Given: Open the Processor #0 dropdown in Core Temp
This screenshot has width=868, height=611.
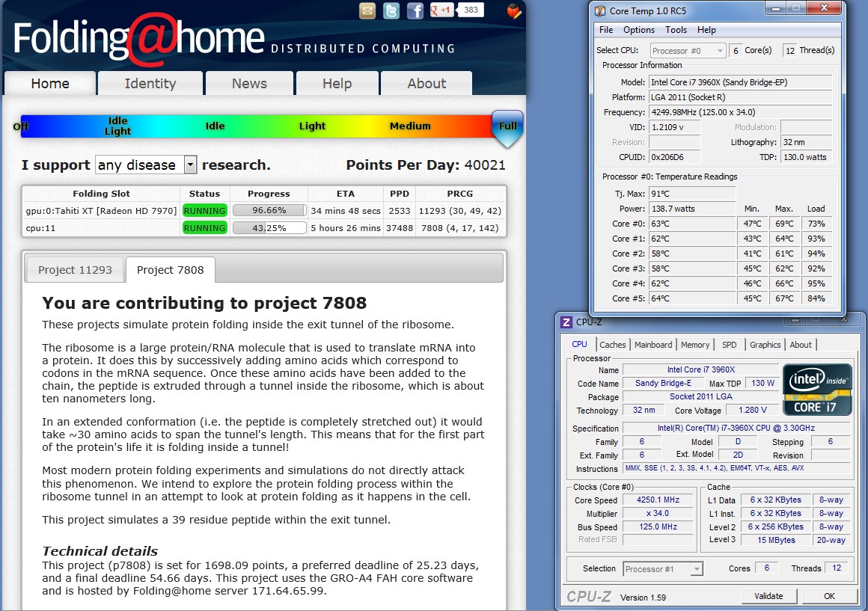Looking at the screenshot, I should (688, 50).
